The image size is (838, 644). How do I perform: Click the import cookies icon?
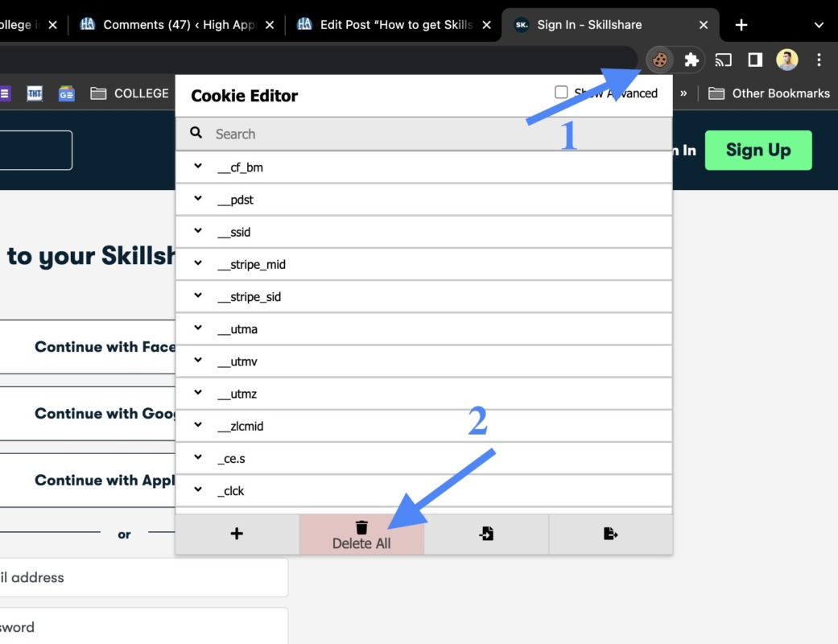(x=486, y=534)
